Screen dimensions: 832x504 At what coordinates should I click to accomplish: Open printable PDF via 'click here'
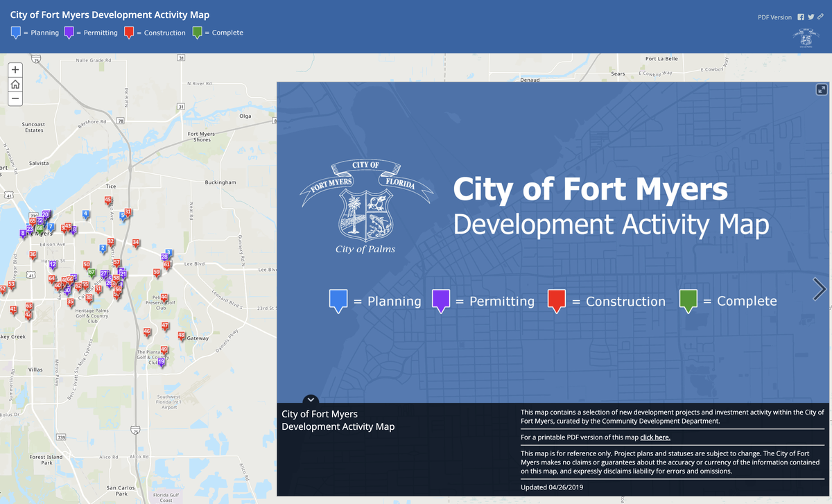[655, 437]
